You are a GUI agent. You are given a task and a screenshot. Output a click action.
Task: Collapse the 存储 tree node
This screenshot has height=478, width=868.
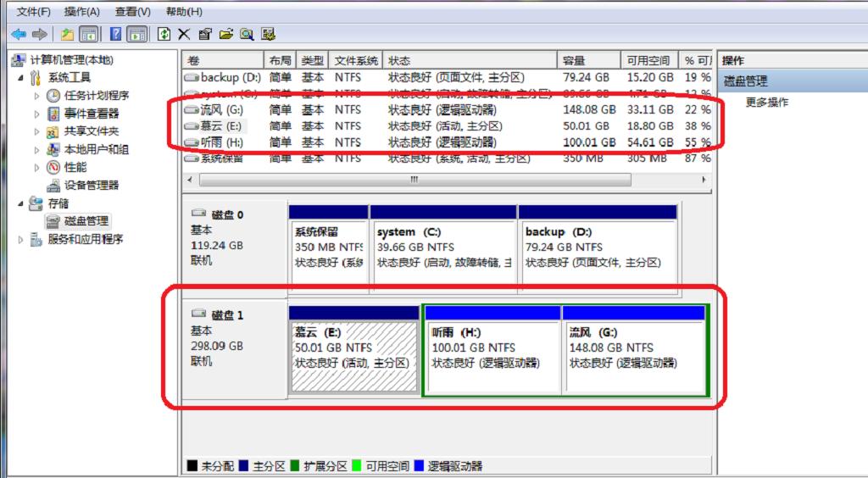(x=21, y=203)
